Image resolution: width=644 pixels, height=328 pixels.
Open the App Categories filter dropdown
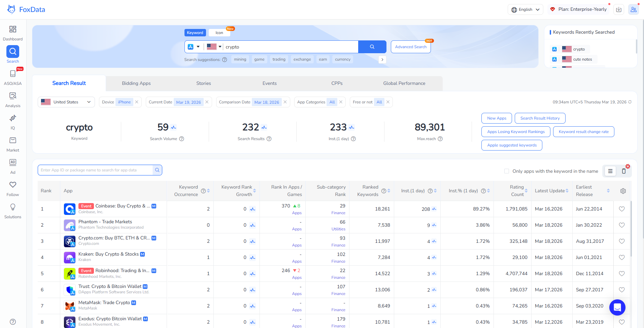(319, 102)
